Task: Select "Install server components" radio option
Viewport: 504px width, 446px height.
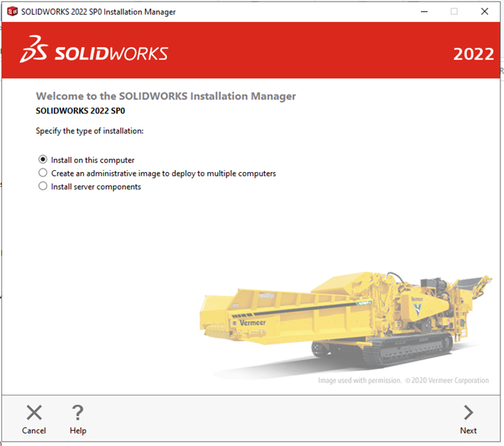Action: point(43,186)
